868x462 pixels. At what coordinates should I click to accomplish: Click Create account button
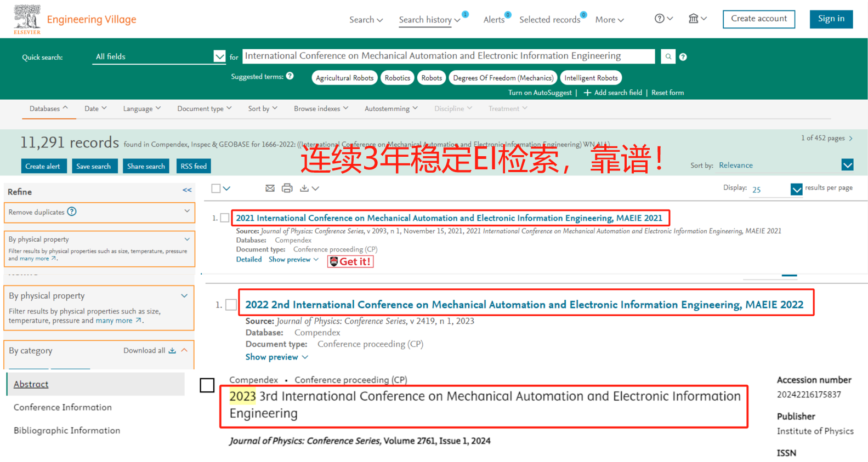pos(759,19)
